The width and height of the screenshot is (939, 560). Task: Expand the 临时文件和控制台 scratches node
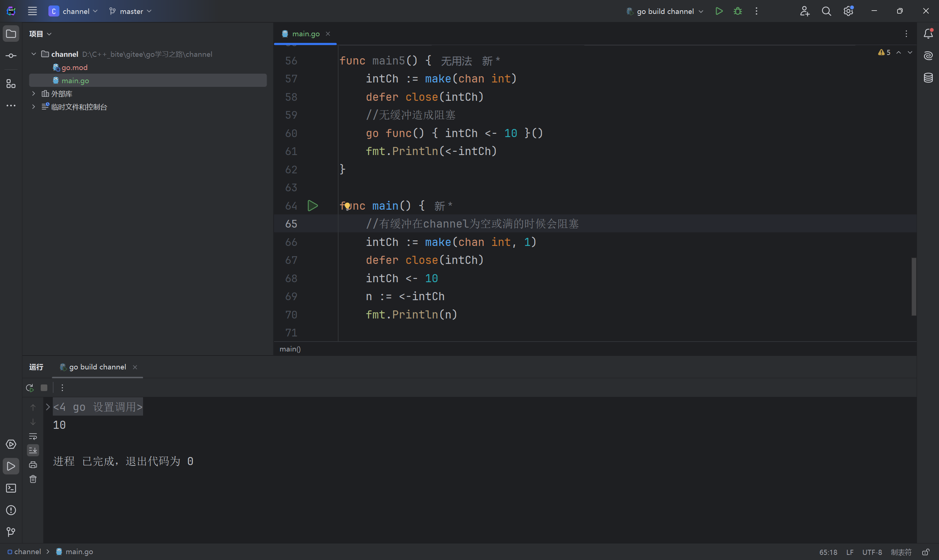click(34, 106)
